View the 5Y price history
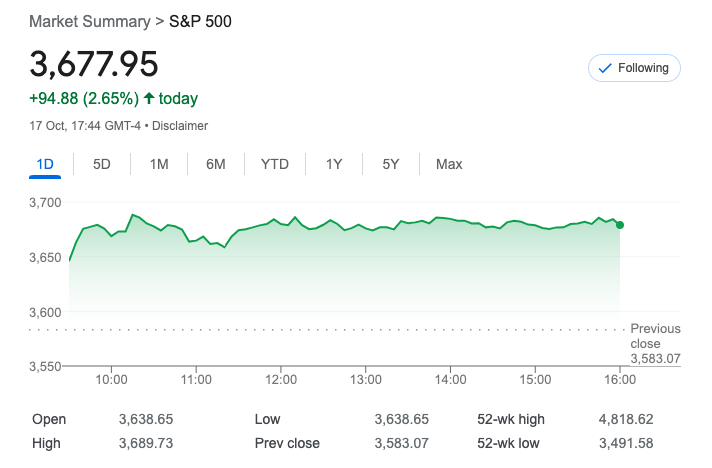Image resolution: width=712 pixels, height=468 pixels. tap(391, 164)
